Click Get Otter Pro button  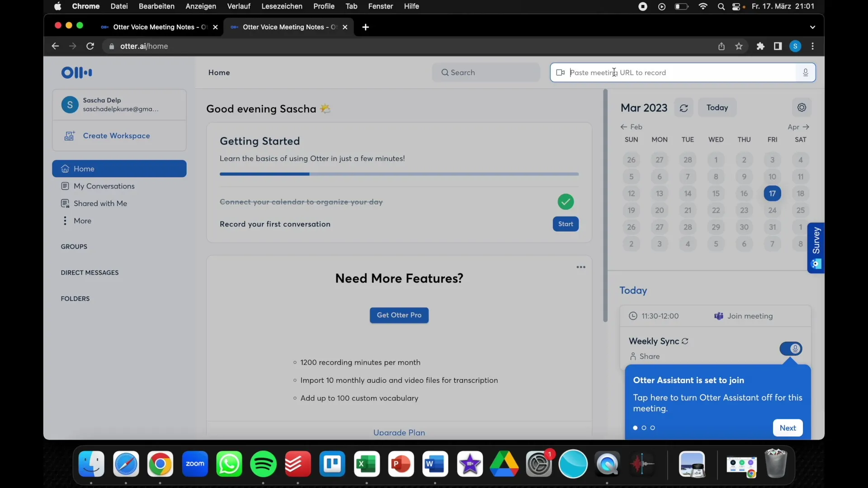tap(399, 315)
